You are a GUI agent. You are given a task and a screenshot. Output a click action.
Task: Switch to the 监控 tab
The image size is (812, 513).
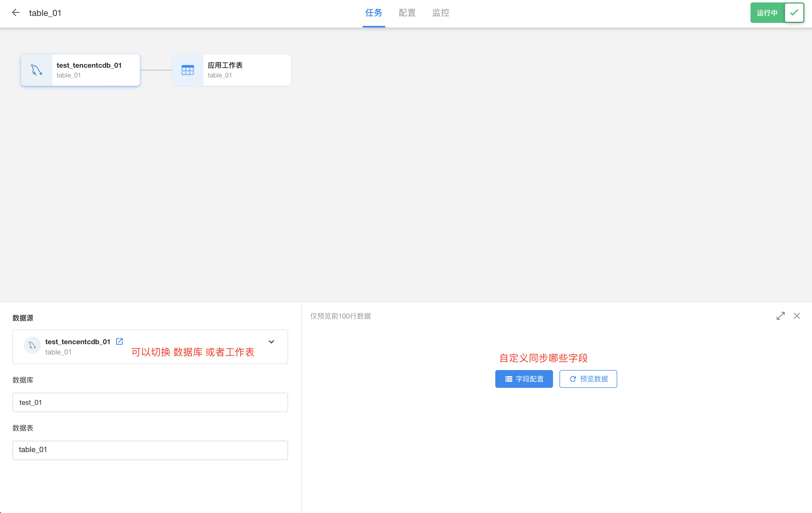(440, 13)
